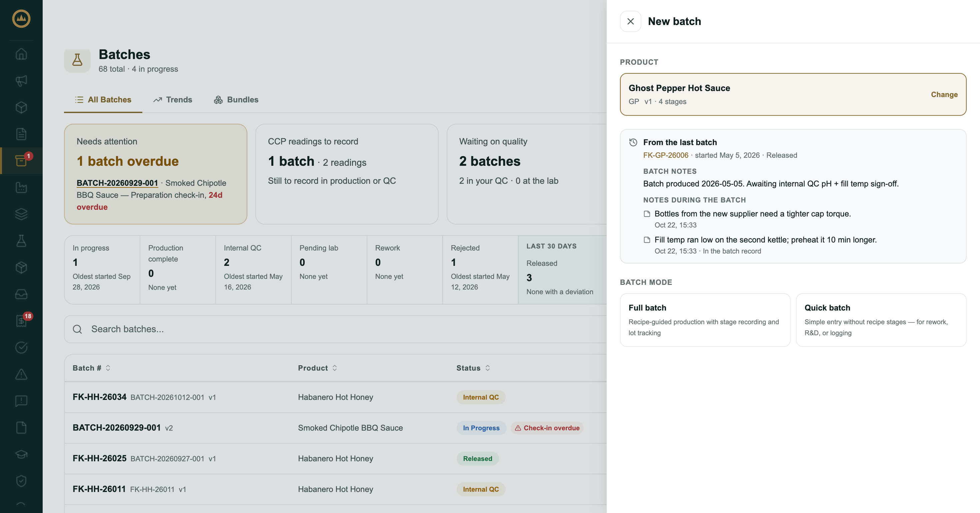Choose the Quick batch mode

pyautogui.click(x=881, y=320)
